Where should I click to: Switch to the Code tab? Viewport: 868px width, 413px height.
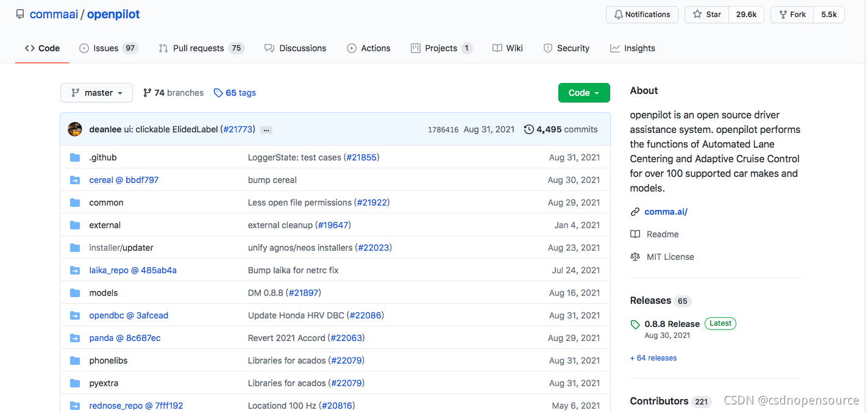click(x=42, y=48)
